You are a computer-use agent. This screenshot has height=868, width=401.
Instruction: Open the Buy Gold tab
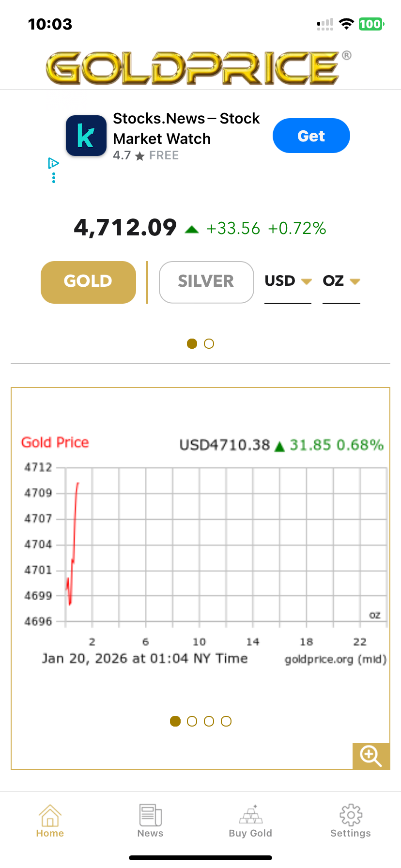tap(250, 821)
